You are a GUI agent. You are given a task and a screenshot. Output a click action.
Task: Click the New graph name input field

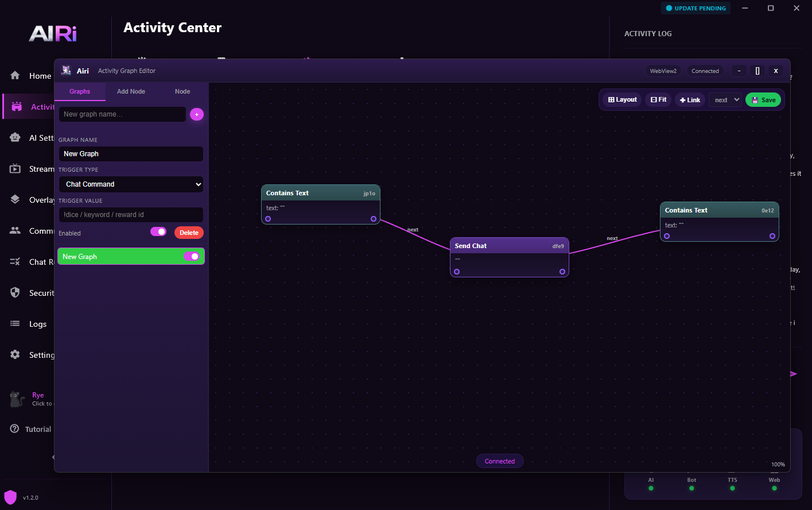coord(122,114)
